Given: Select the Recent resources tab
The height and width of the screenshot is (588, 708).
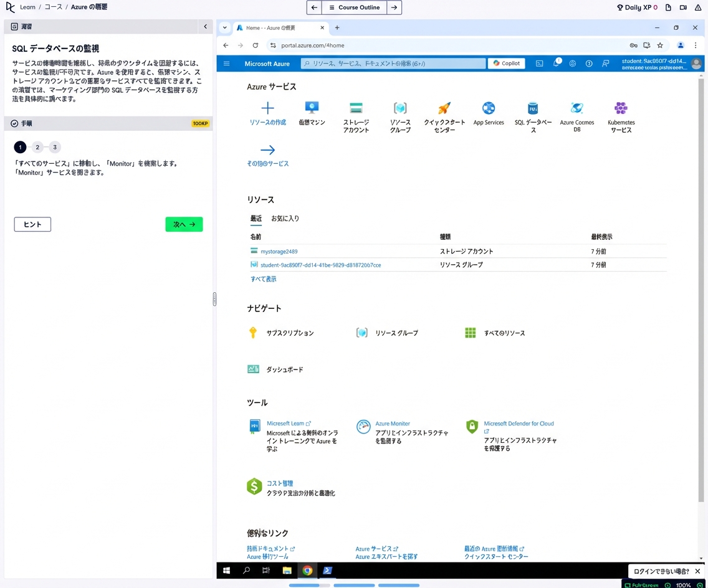Looking at the screenshot, I should (256, 219).
